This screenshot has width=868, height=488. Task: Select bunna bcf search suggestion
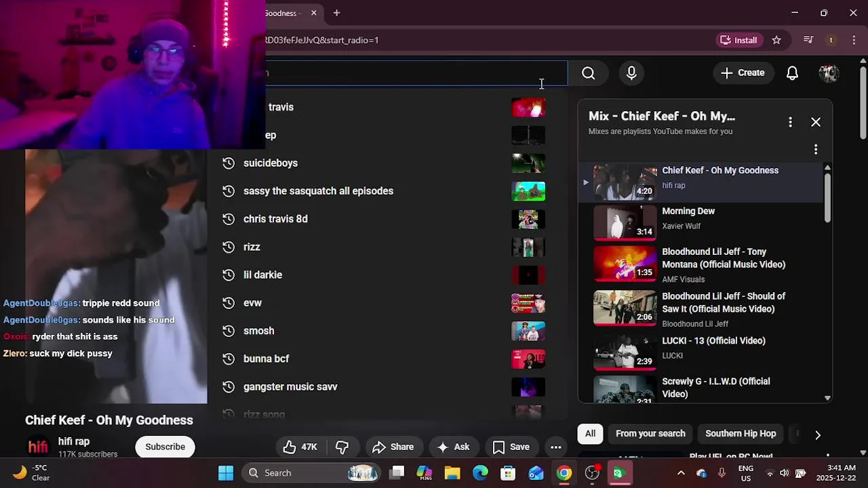coord(383,359)
